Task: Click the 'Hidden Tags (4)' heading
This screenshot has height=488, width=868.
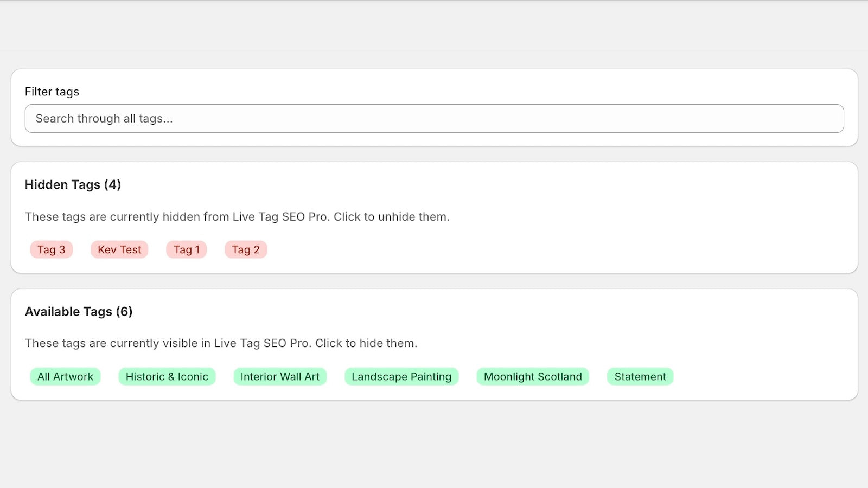Action: [x=73, y=184]
